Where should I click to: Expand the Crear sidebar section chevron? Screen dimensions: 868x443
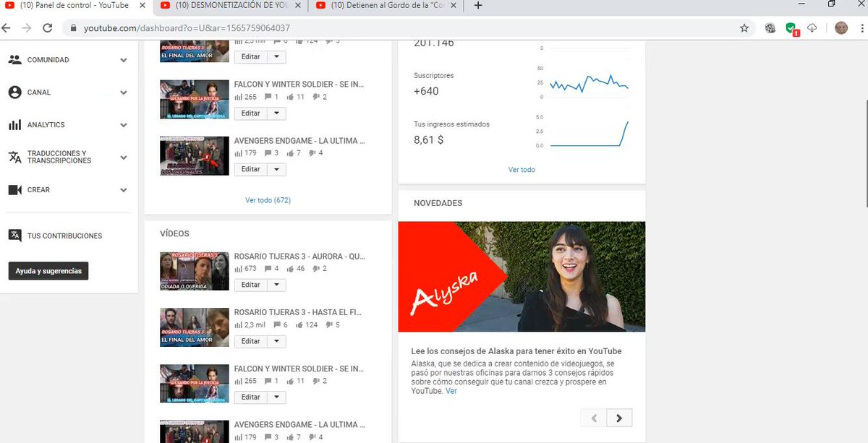pyautogui.click(x=124, y=190)
